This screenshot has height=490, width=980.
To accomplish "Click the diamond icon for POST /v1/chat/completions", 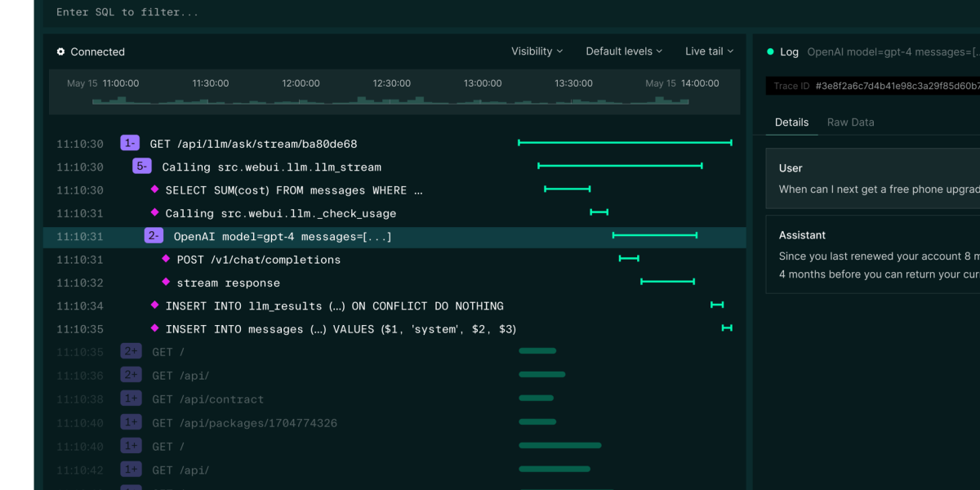I will coord(167,260).
